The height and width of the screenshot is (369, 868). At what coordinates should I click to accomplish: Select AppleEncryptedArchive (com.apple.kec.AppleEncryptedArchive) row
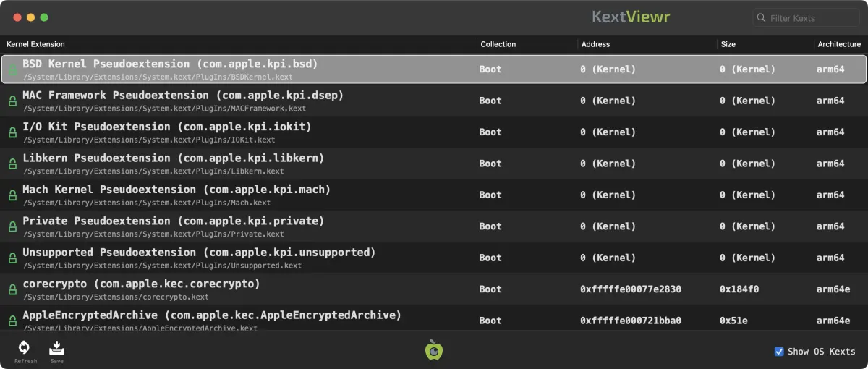coord(434,318)
